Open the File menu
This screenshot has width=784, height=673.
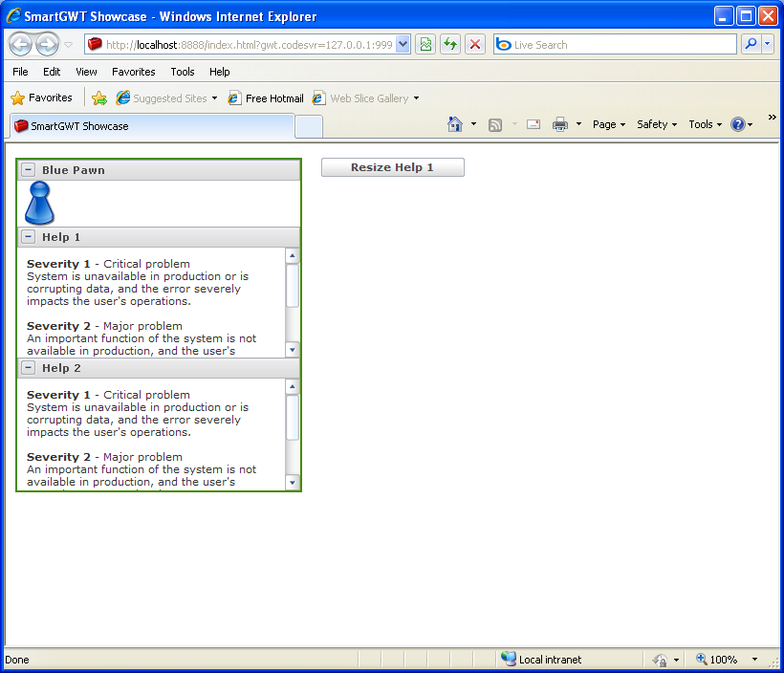point(20,72)
